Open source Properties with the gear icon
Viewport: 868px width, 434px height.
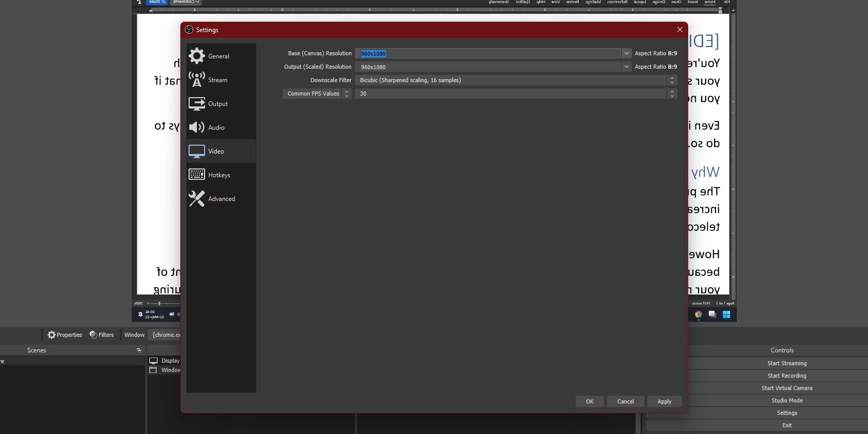point(65,335)
